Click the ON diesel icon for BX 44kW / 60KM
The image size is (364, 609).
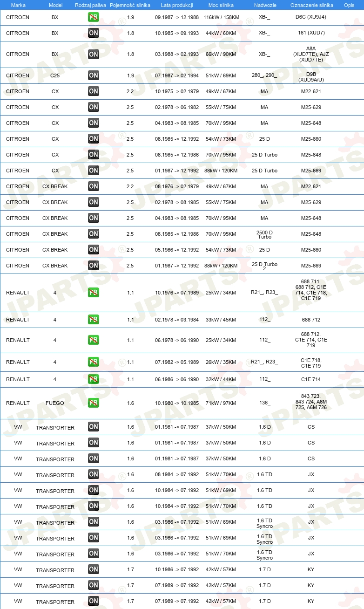pos(94,33)
